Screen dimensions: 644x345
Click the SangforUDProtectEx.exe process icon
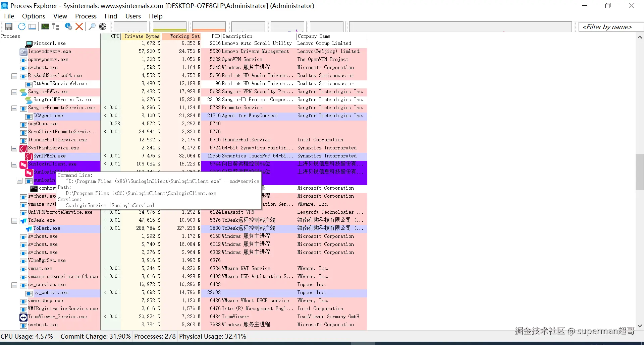pyautogui.click(x=29, y=100)
